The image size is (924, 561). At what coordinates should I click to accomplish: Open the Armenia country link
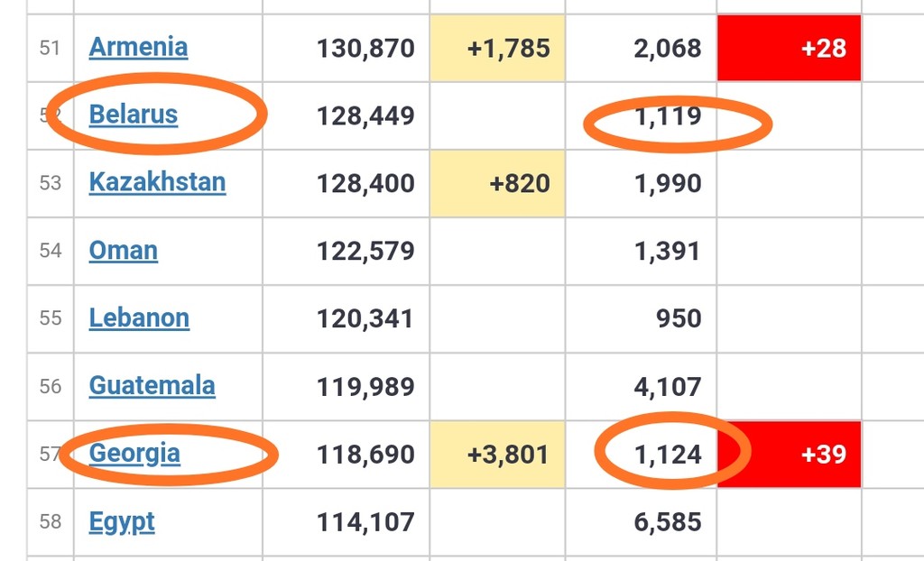click(138, 47)
